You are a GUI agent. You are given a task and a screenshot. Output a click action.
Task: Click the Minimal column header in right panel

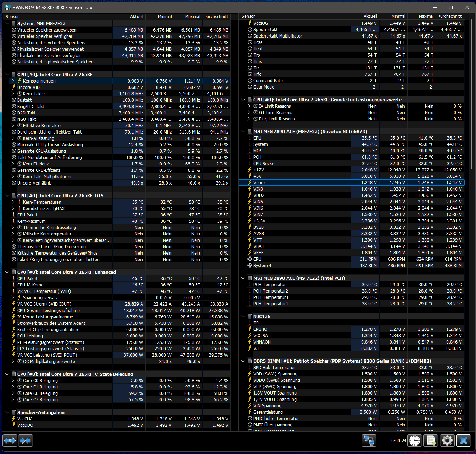(393, 16)
